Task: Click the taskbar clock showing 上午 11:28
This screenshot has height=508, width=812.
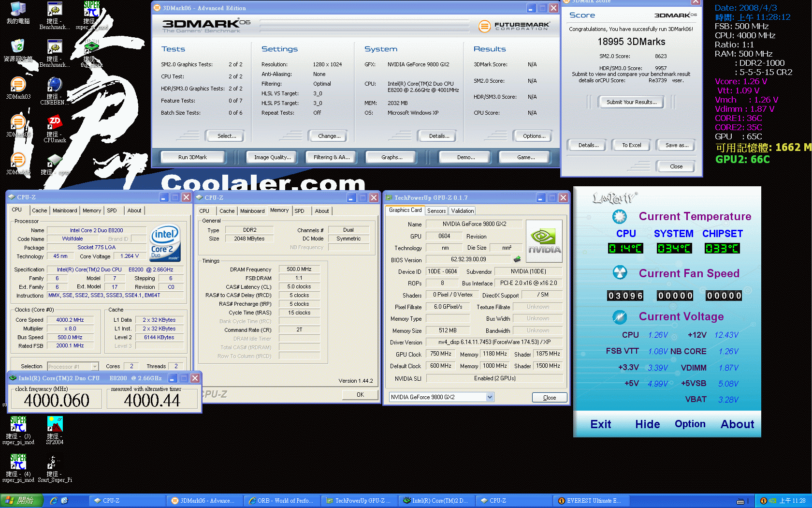Action: 792,501
